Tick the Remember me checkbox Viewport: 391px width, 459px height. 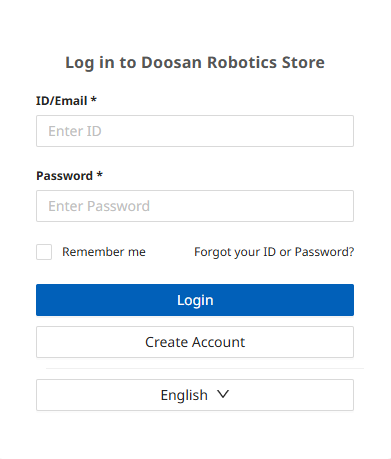[44, 252]
